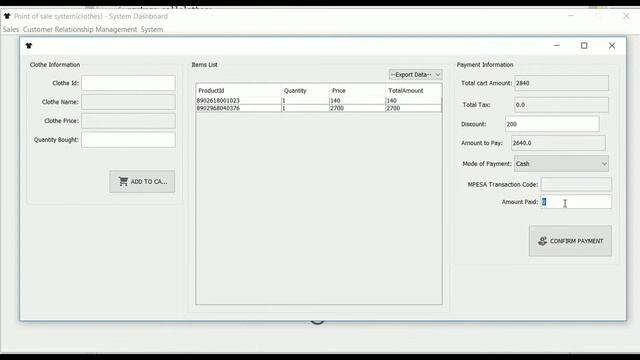Minimize the inner sales window

point(557,46)
